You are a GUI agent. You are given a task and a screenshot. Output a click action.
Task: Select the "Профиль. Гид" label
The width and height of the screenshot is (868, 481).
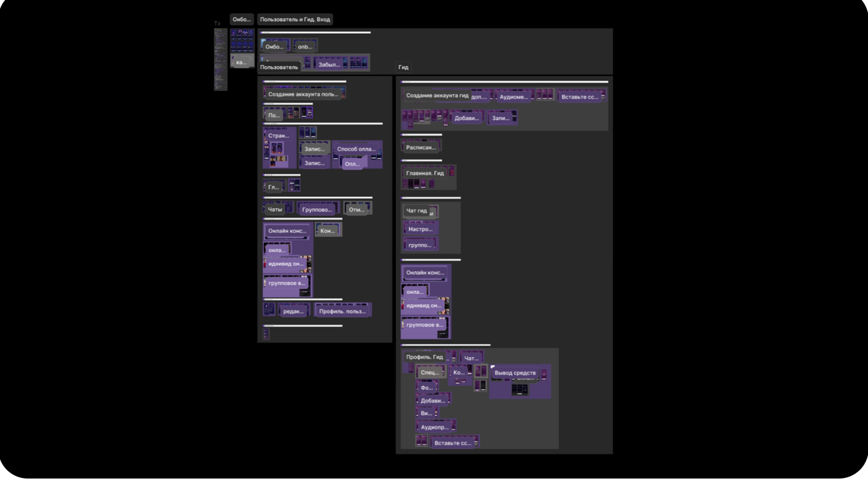[x=424, y=357]
